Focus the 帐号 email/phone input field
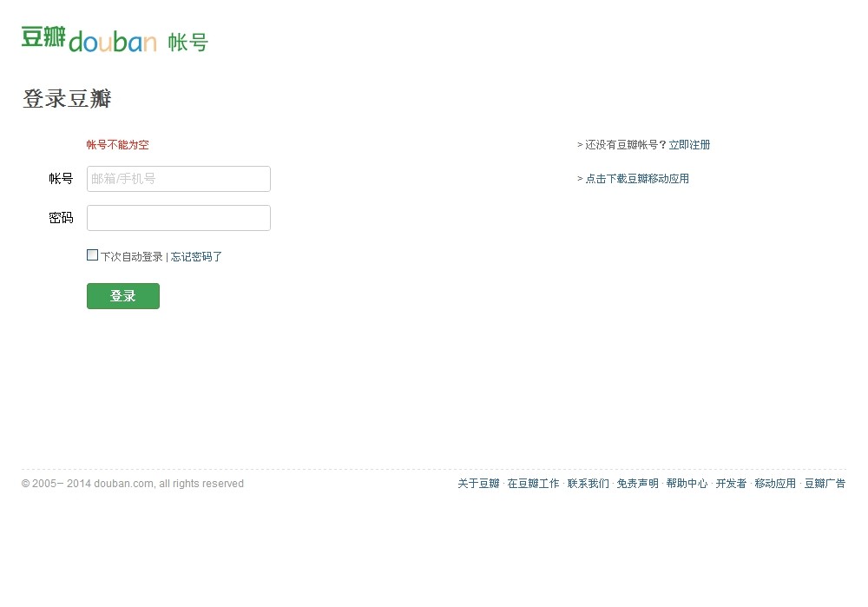 click(178, 179)
